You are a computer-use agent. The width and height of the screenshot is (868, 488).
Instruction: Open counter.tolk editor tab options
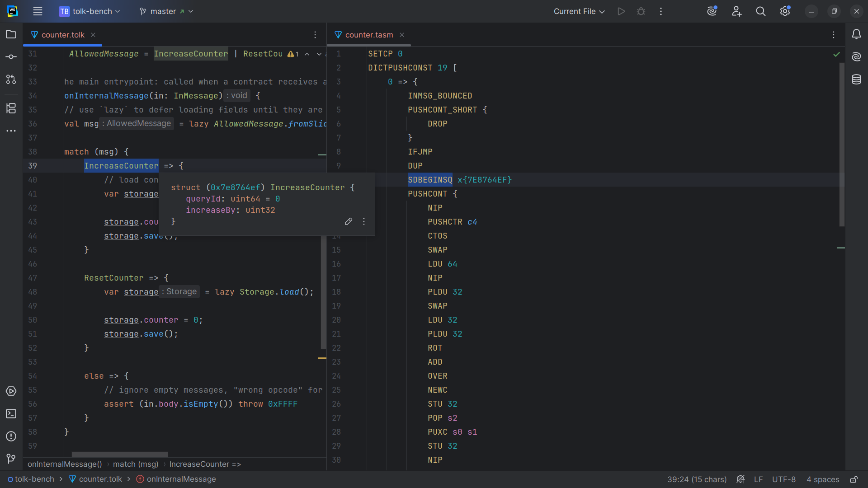coord(315,35)
